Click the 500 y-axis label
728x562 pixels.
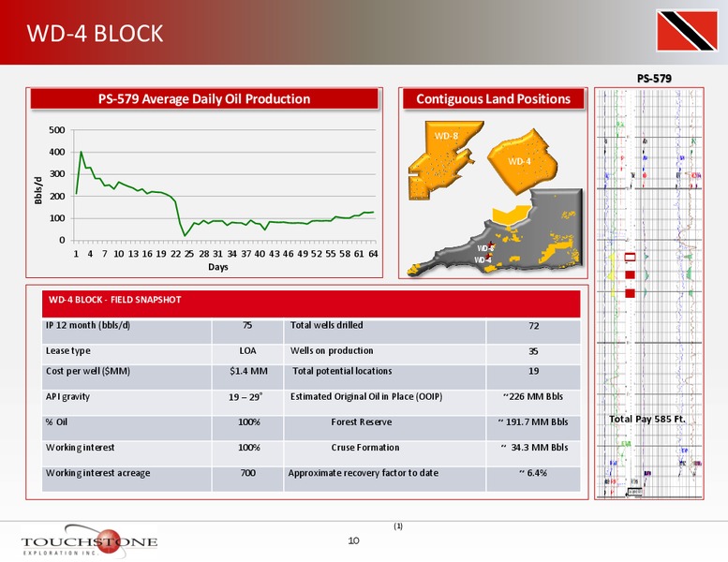click(x=57, y=130)
